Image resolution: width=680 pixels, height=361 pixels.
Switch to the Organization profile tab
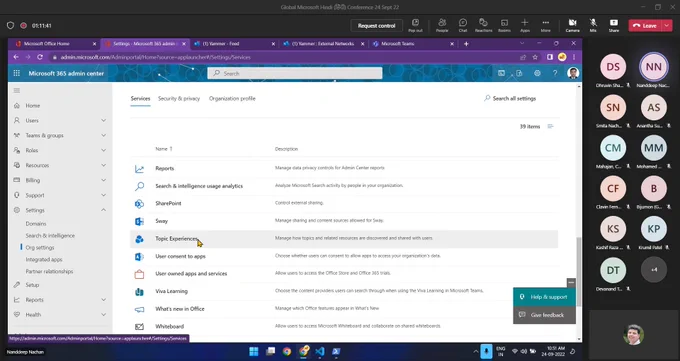pos(232,98)
